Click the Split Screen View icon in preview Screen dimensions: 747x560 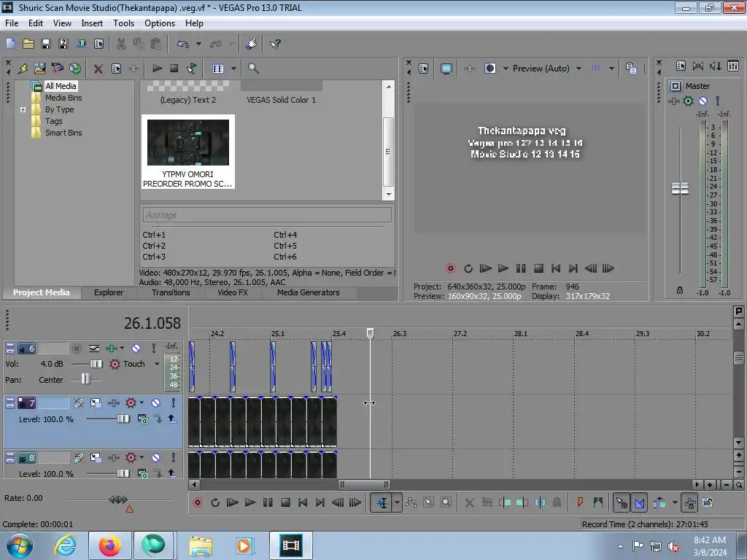[x=489, y=69]
